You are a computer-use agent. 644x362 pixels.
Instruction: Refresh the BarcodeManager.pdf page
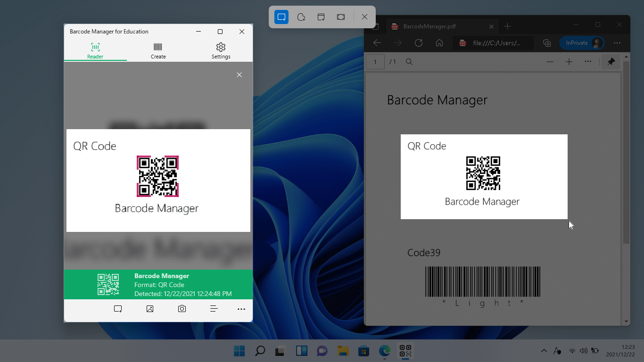[x=418, y=43]
